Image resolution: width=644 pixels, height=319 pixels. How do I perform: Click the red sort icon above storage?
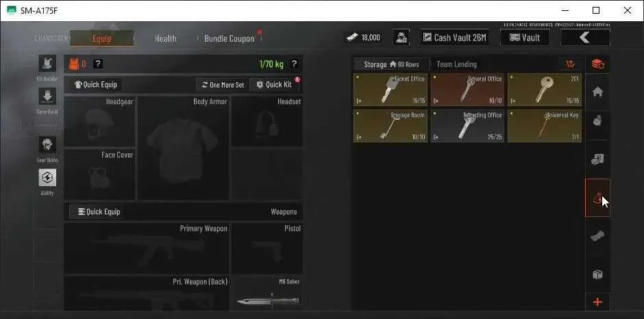pyautogui.click(x=569, y=64)
